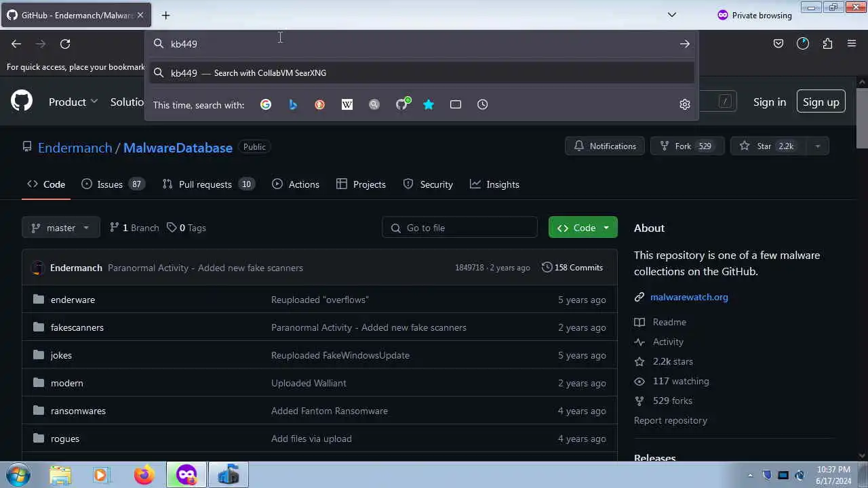Star the MalwareDatabase repository
Viewport: 868px width, 488px height.
pyautogui.click(x=768, y=146)
